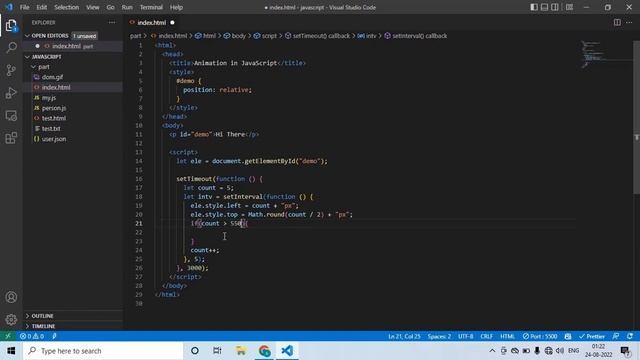Open the Extensions view

[11, 138]
